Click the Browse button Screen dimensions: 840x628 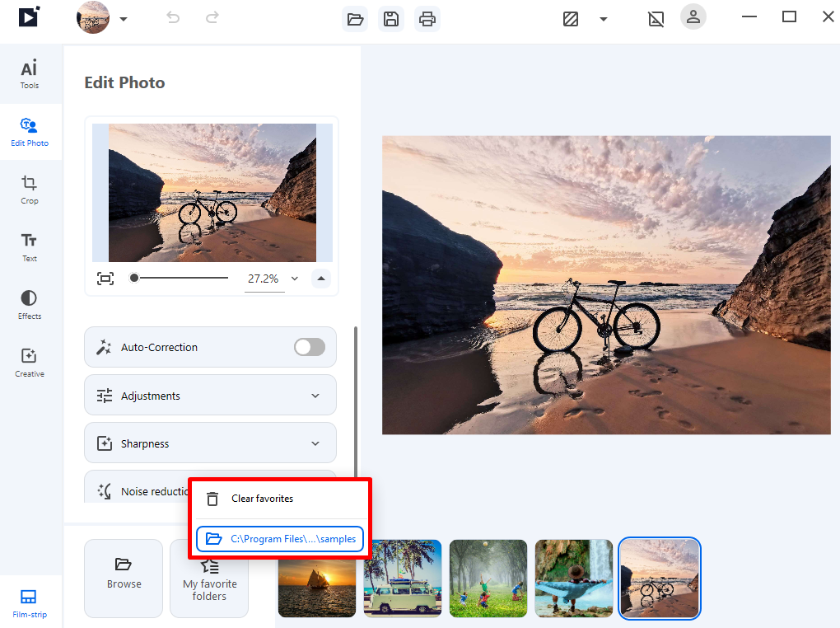coord(124,578)
